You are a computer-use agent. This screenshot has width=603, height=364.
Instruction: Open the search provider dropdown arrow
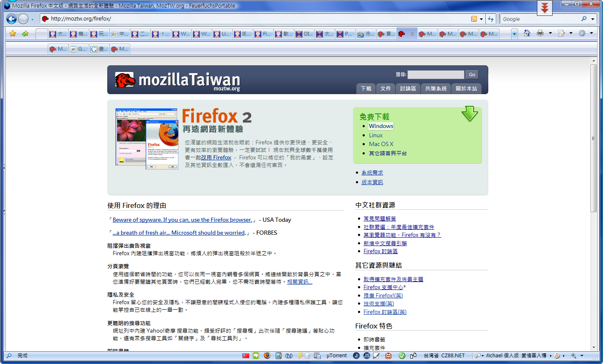tap(593, 19)
